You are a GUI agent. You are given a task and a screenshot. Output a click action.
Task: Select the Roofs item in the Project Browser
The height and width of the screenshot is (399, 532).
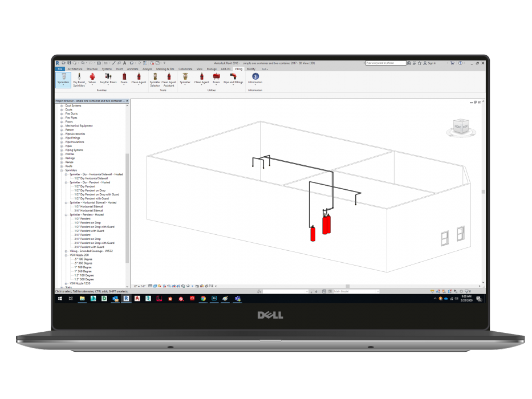pos(69,166)
